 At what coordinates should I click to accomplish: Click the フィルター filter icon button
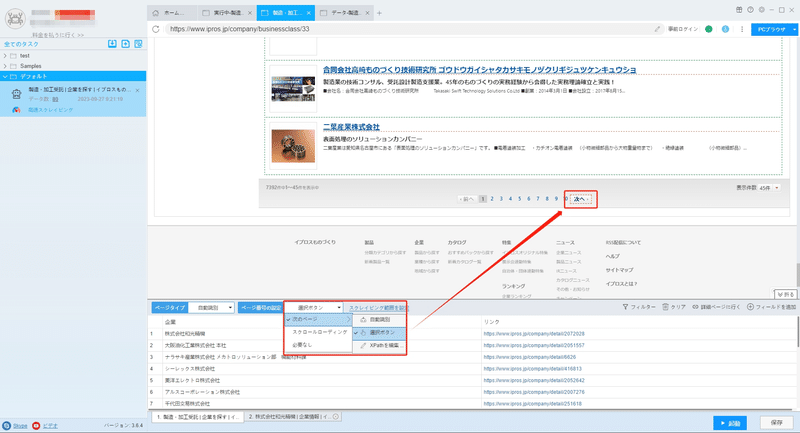pos(639,307)
